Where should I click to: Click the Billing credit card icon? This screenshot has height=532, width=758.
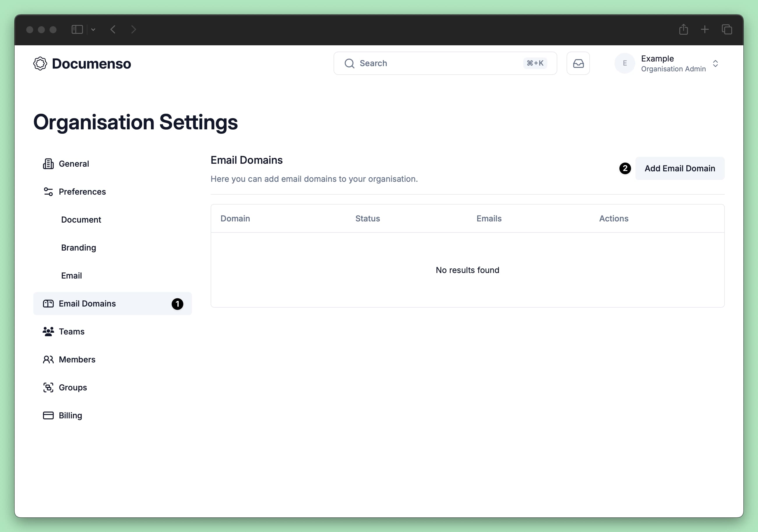click(x=48, y=415)
